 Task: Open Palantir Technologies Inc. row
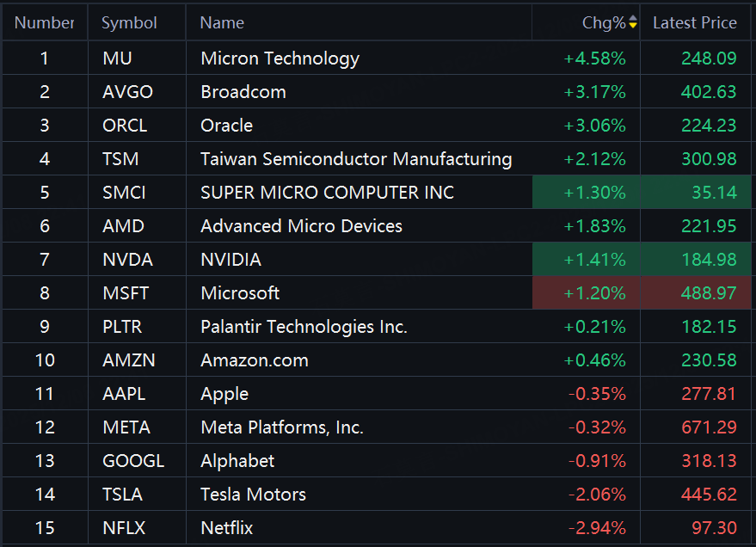point(304,327)
